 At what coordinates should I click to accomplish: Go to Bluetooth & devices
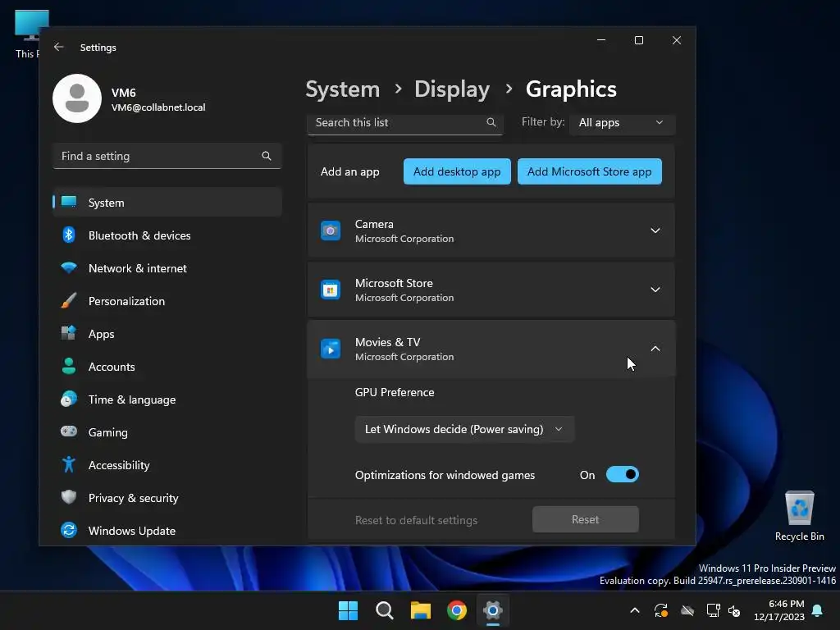pos(167,235)
